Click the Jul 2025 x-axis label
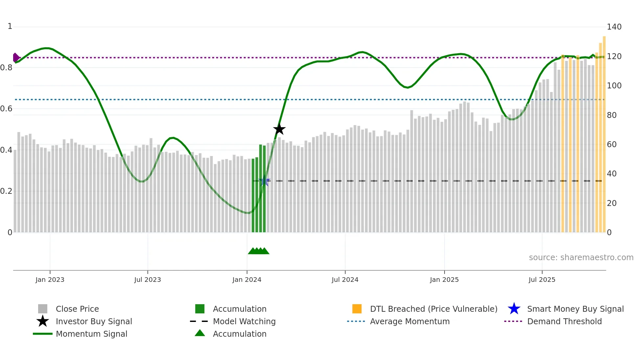The image size is (644, 362). (x=542, y=280)
